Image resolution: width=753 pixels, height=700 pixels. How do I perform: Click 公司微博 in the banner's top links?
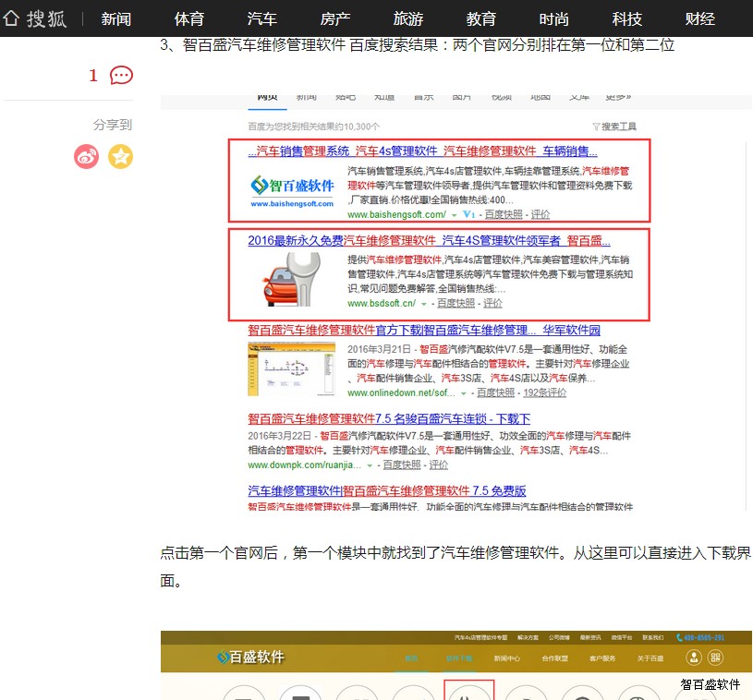pos(559,637)
